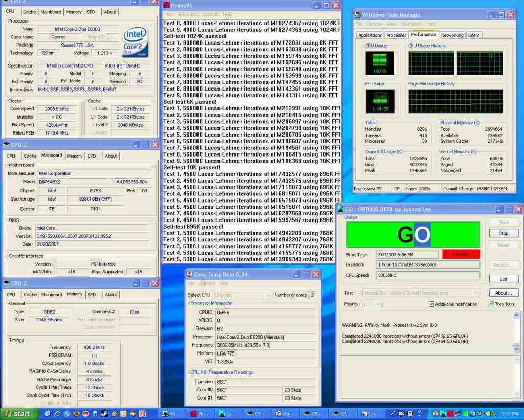This screenshot has height=420, width=524.
Task: Disable the Tray Icon checkbox
Action: [x=491, y=304]
